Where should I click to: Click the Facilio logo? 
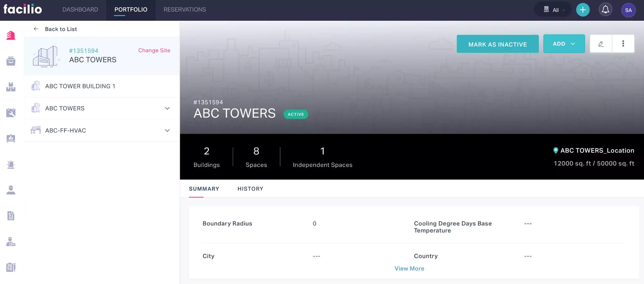tap(23, 9)
